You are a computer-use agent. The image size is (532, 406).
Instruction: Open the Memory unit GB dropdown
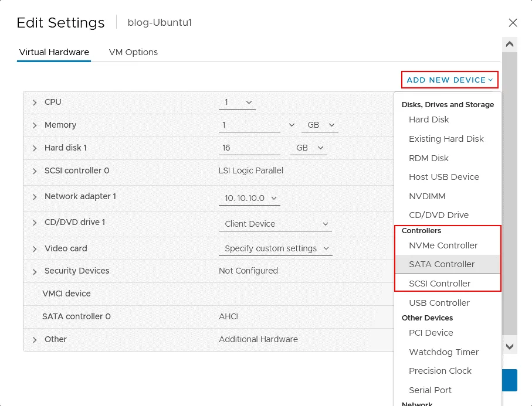(319, 125)
